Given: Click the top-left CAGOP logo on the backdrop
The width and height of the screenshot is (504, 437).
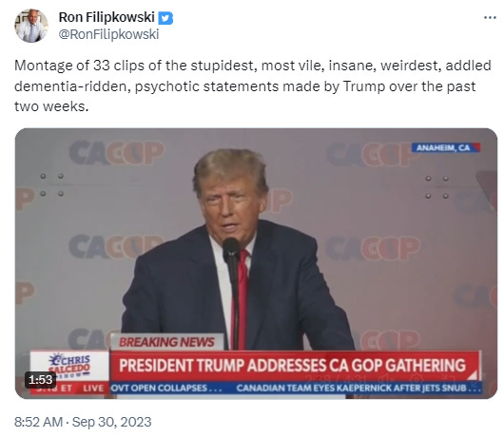Looking at the screenshot, I should (x=117, y=153).
